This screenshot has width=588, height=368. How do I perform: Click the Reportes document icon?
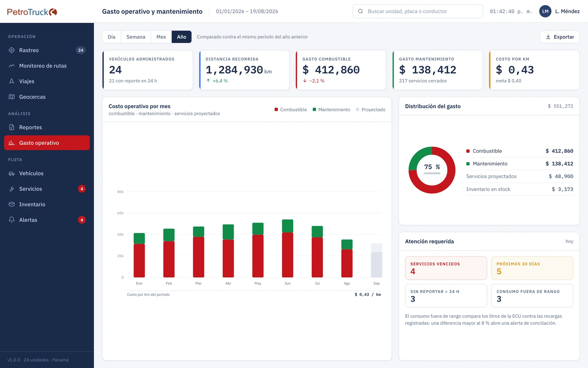pyautogui.click(x=12, y=127)
